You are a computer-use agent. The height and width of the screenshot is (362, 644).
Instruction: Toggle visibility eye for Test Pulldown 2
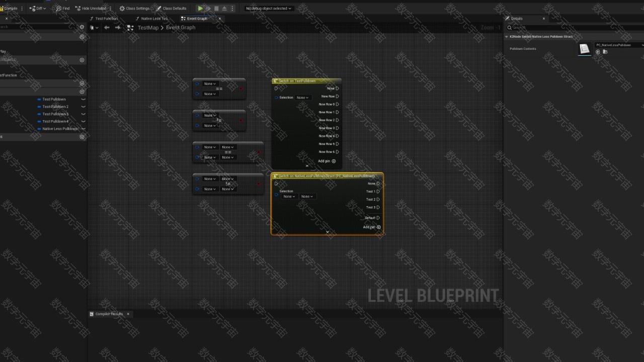[x=84, y=107]
